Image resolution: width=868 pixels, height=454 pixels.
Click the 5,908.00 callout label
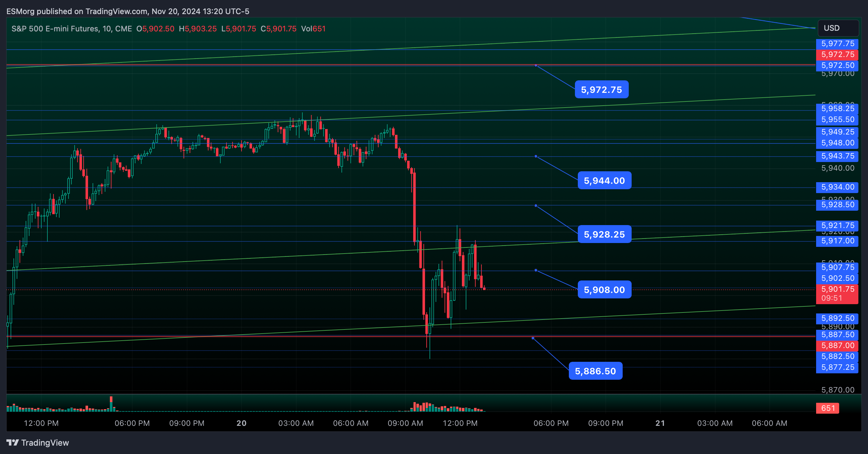604,290
